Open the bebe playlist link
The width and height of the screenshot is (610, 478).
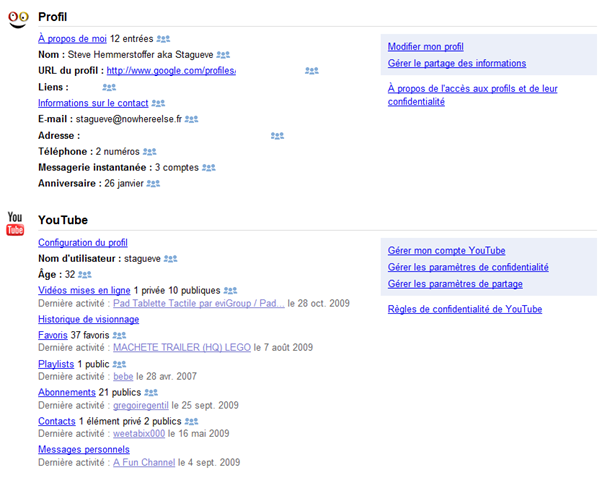tap(123, 376)
